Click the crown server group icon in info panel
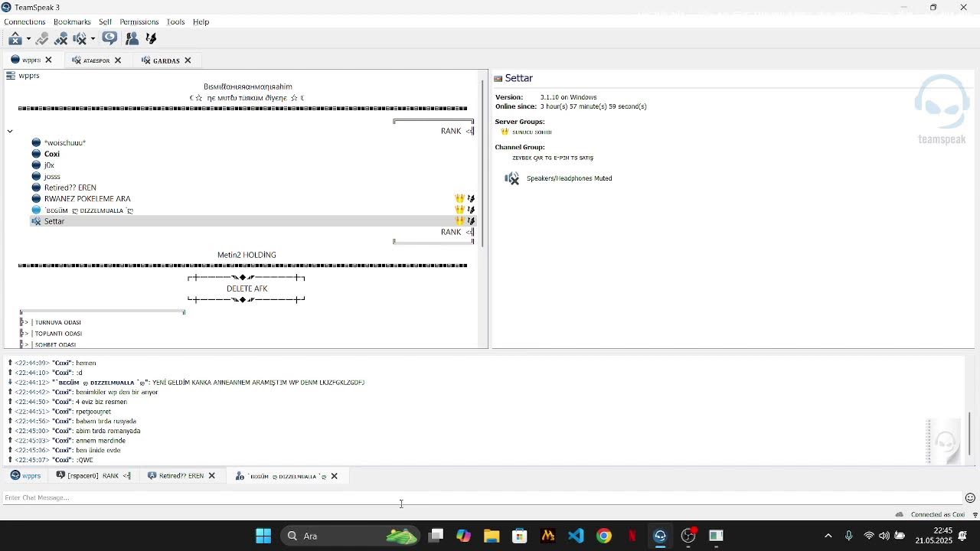Viewport: 980px width, 551px height. [505, 132]
